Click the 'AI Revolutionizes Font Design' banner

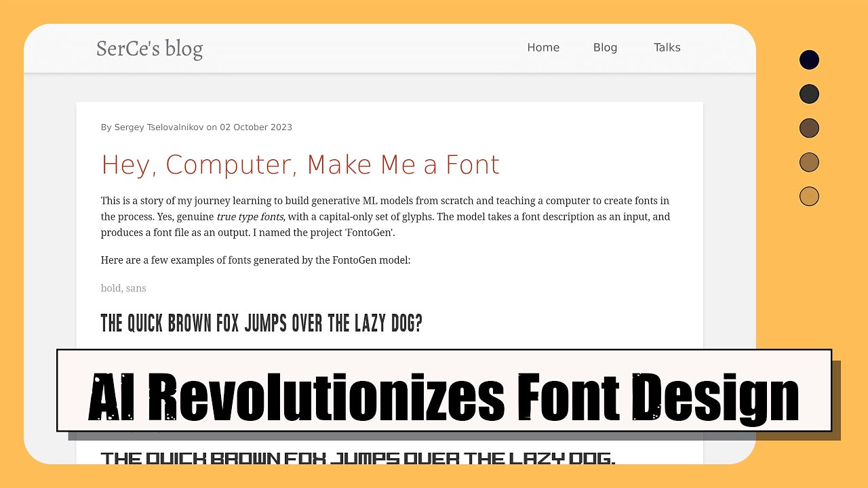(444, 390)
